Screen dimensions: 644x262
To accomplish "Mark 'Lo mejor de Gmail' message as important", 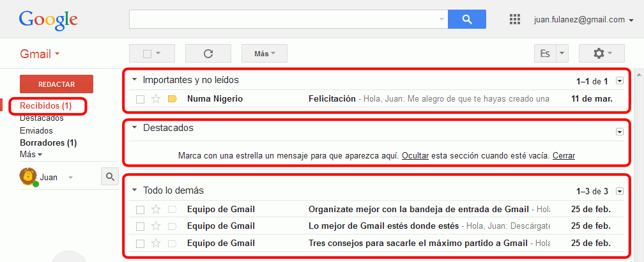I will coord(172,226).
